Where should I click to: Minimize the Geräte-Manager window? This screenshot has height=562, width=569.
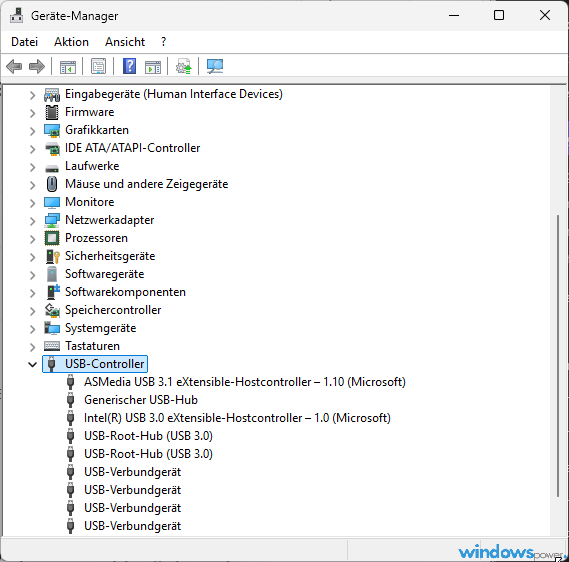pos(454,15)
